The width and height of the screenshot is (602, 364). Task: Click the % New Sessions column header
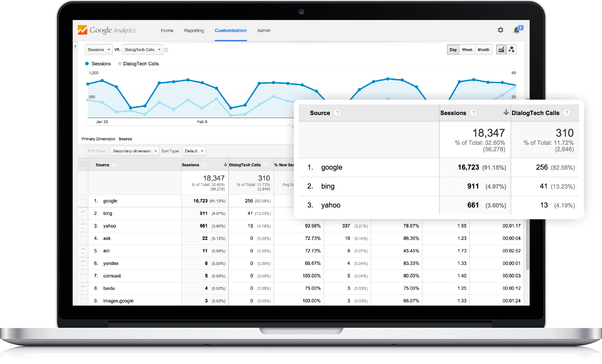click(284, 165)
